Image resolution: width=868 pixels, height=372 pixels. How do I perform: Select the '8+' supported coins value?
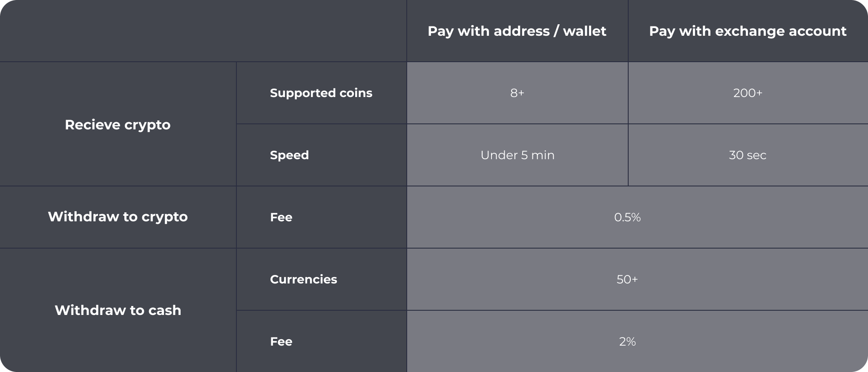coord(517,93)
